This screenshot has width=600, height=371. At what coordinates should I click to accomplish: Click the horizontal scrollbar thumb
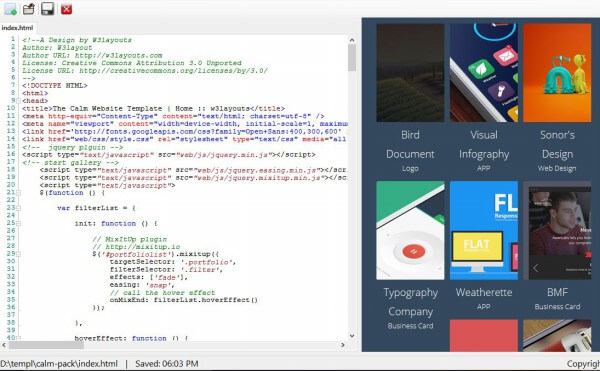coord(46,345)
